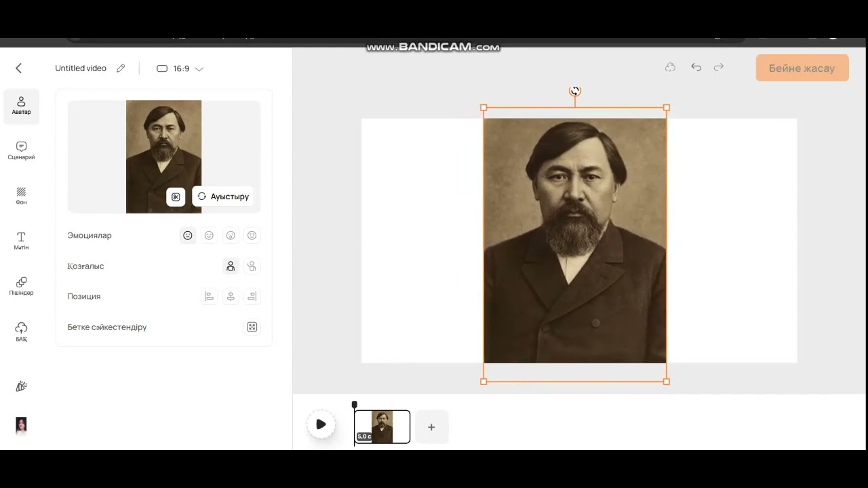The height and width of the screenshot is (488, 868).
Task: Edit the Untitled video title with pencil icon
Action: tap(121, 68)
